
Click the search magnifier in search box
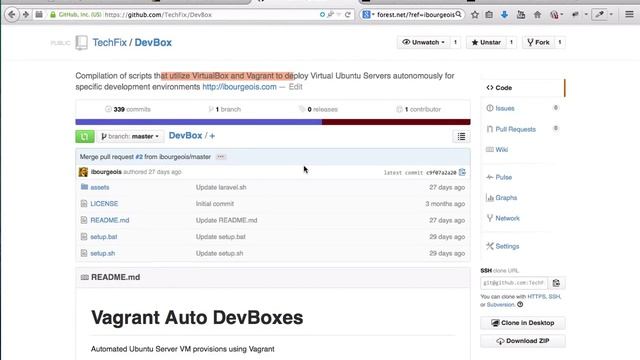459,14
